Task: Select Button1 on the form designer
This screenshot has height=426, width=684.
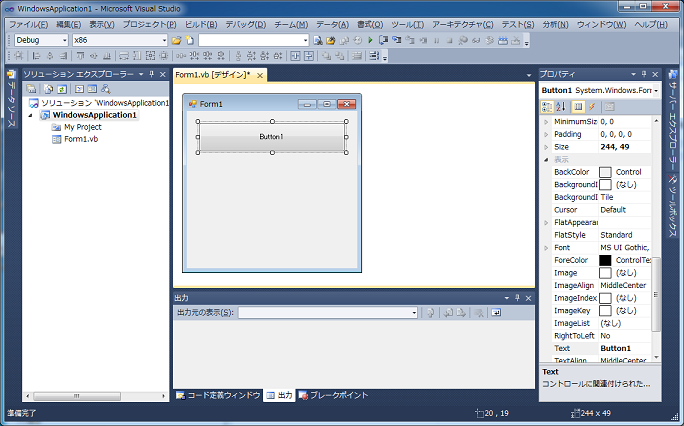Action: pos(272,137)
